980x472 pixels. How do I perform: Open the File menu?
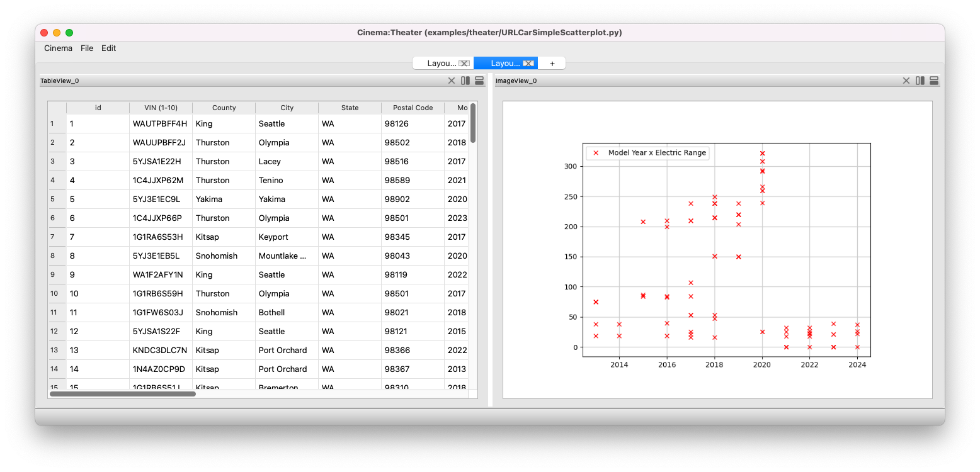87,48
